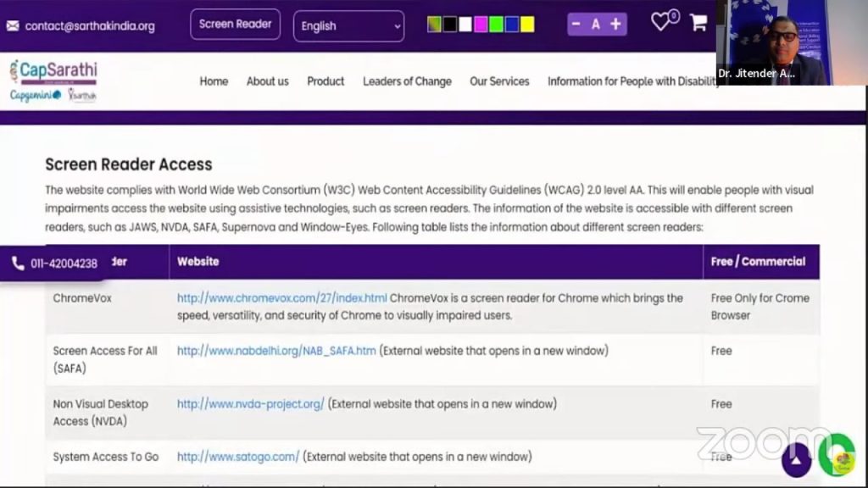Select the magenta color theme swatch
The image size is (868, 488).
[x=481, y=25]
